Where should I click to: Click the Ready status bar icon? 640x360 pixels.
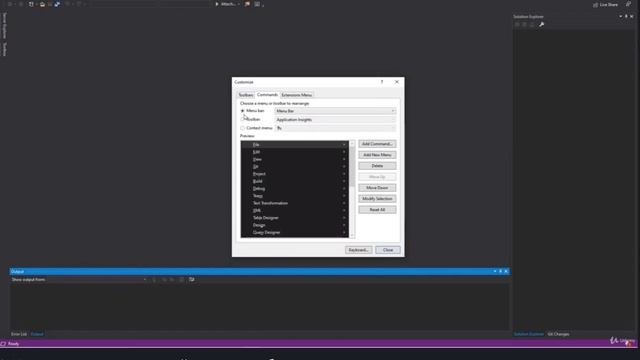coord(3,344)
